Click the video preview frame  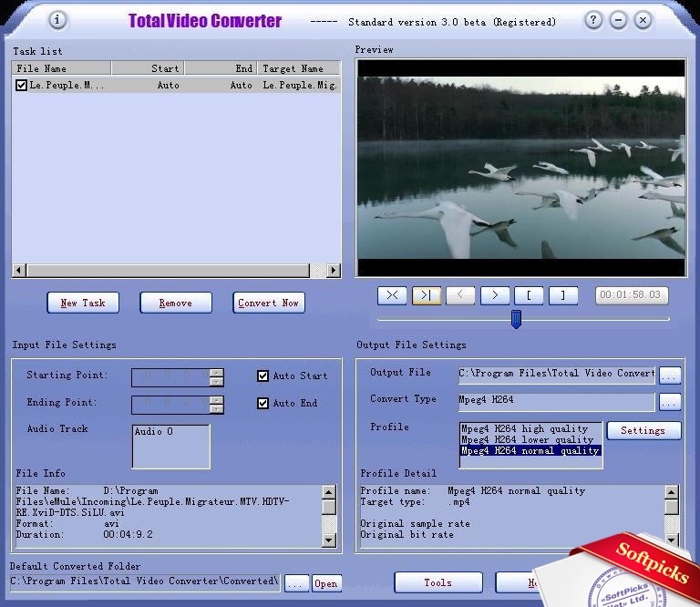point(521,168)
